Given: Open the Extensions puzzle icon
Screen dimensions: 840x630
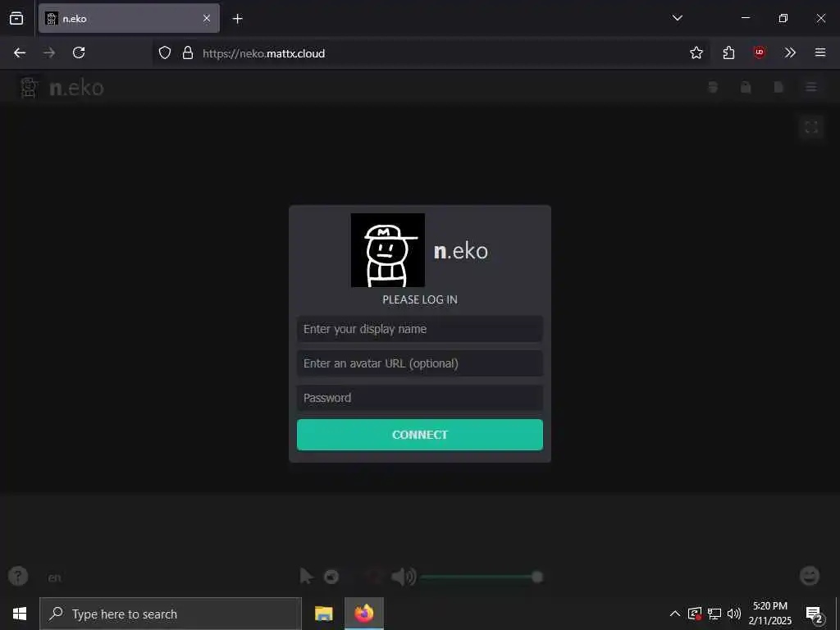Looking at the screenshot, I should tap(728, 52).
